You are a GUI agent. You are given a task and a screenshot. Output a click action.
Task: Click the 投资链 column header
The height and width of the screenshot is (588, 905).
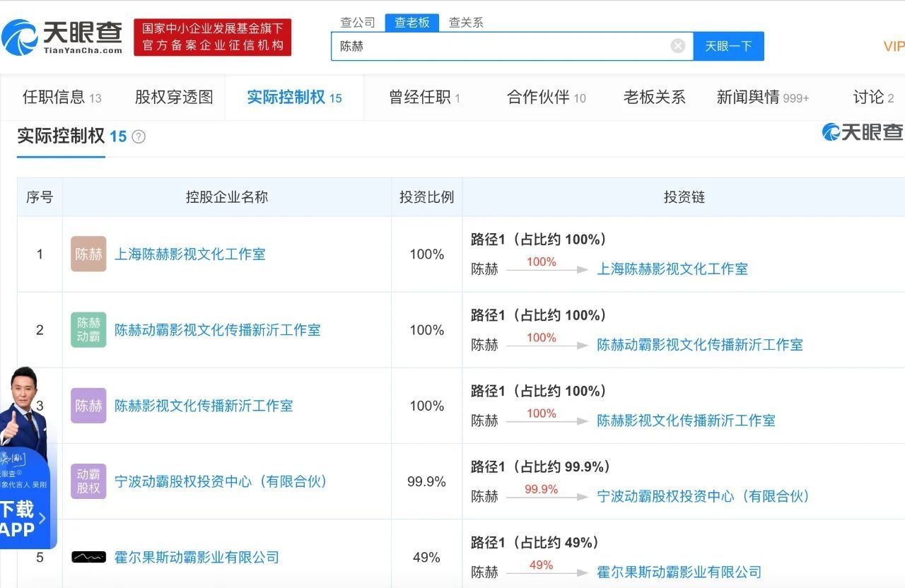[684, 197]
